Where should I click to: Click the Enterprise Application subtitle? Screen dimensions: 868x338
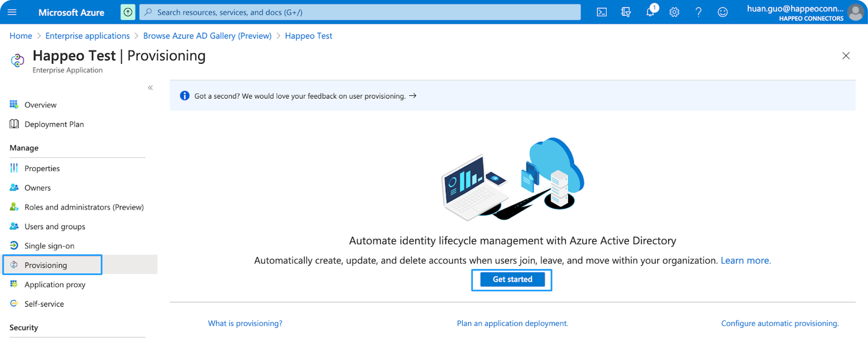(68, 70)
